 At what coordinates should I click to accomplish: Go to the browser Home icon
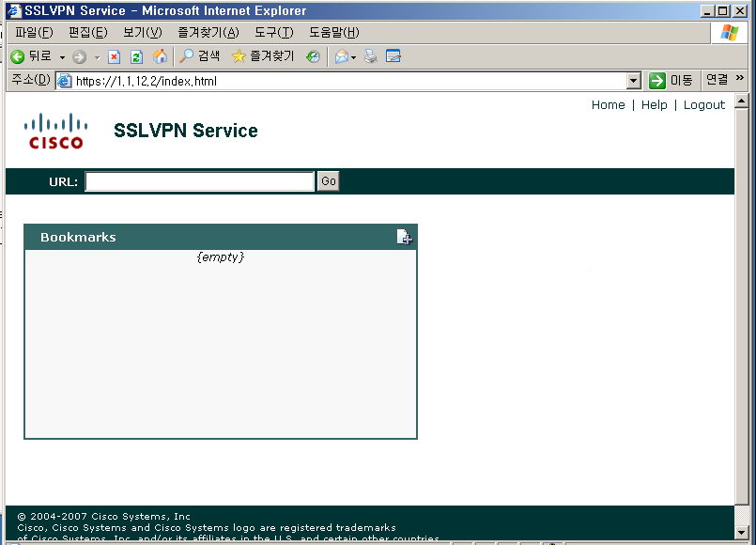[160, 57]
